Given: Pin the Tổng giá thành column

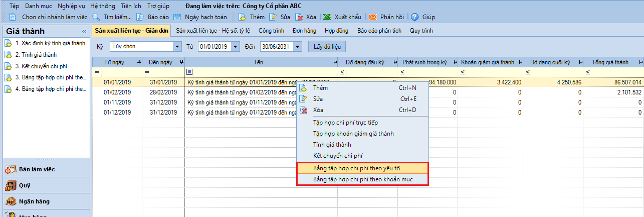Looking at the screenshot, I should [640, 62].
